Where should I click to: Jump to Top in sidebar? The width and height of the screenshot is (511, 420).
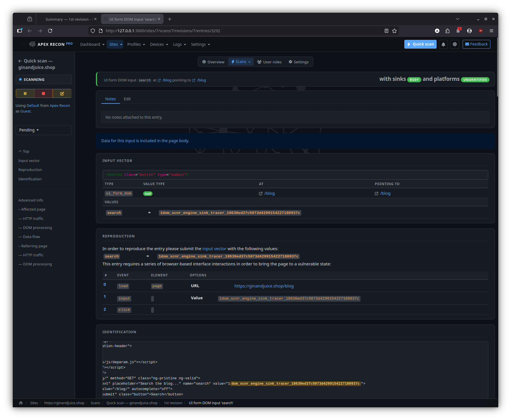point(24,151)
